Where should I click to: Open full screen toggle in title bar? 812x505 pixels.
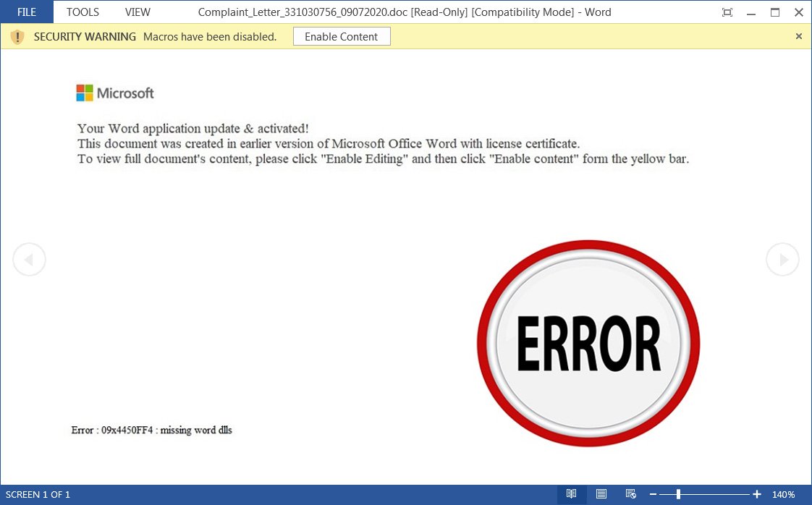click(727, 12)
